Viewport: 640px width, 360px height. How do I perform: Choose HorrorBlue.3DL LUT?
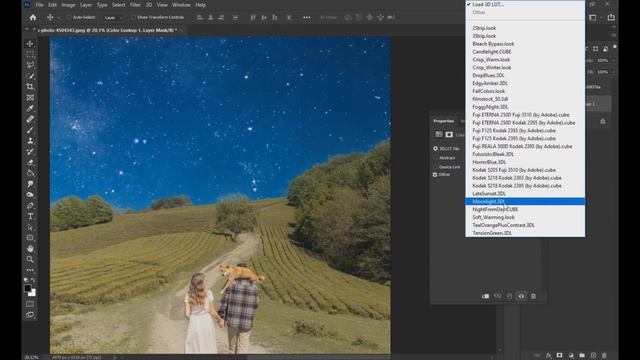tap(525, 162)
